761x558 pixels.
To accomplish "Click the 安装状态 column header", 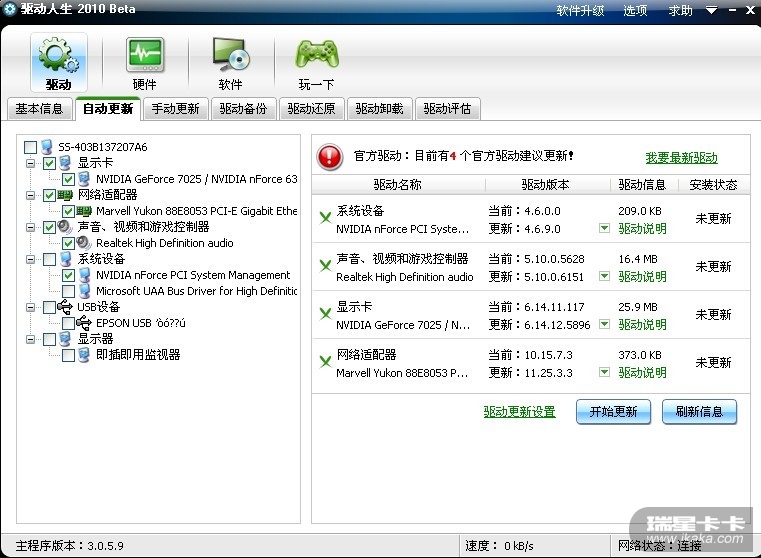I will pos(713,185).
